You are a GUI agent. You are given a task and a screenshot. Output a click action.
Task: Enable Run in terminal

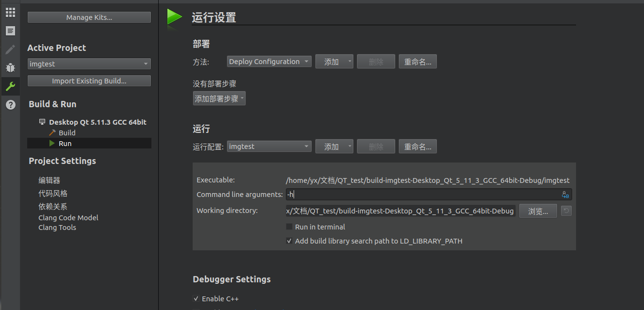tap(289, 227)
